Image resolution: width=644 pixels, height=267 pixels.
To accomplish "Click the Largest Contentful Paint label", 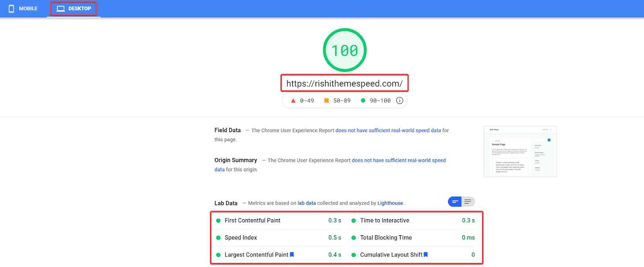I will tap(256, 255).
